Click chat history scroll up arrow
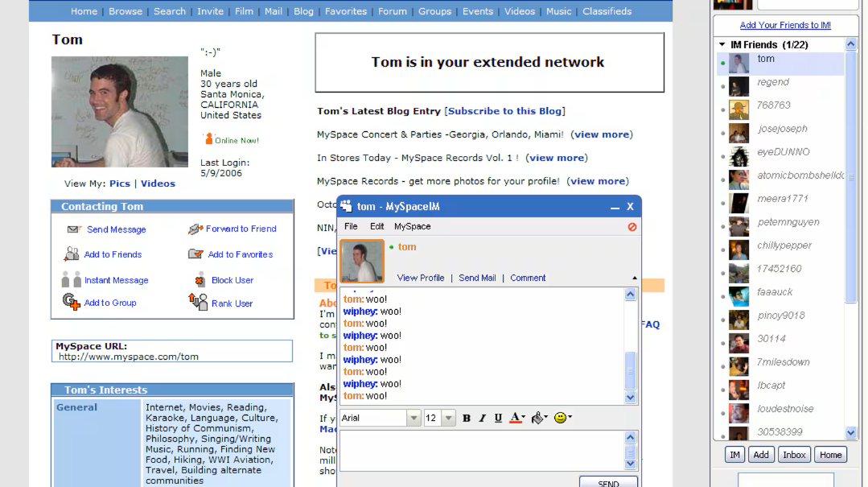The width and height of the screenshot is (868, 487). pos(630,295)
